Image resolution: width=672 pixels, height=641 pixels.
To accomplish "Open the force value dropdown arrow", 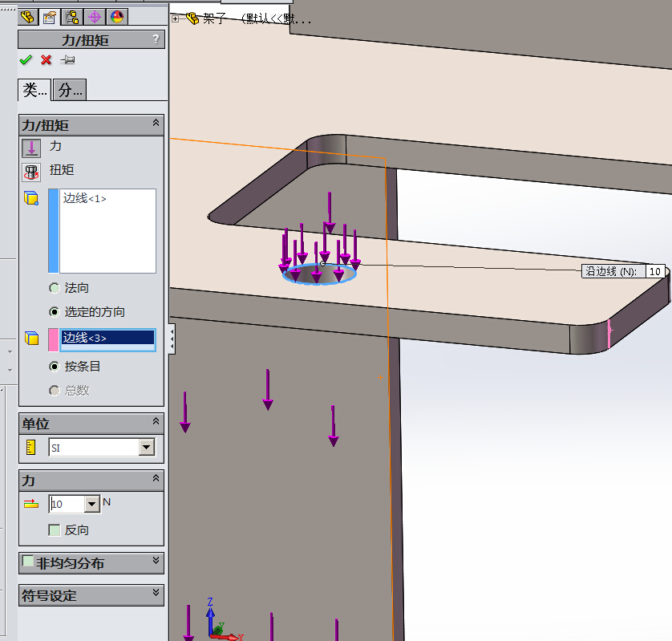I will pos(91,504).
